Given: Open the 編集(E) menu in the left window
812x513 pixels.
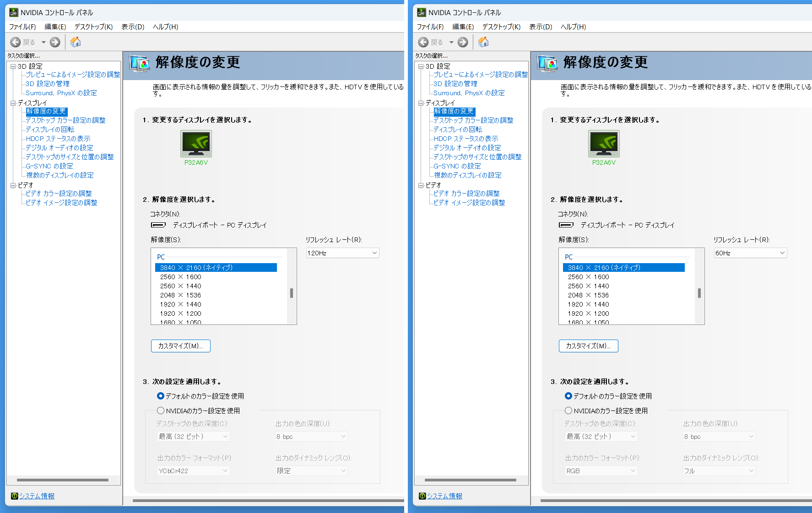Looking at the screenshot, I should pos(55,27).
